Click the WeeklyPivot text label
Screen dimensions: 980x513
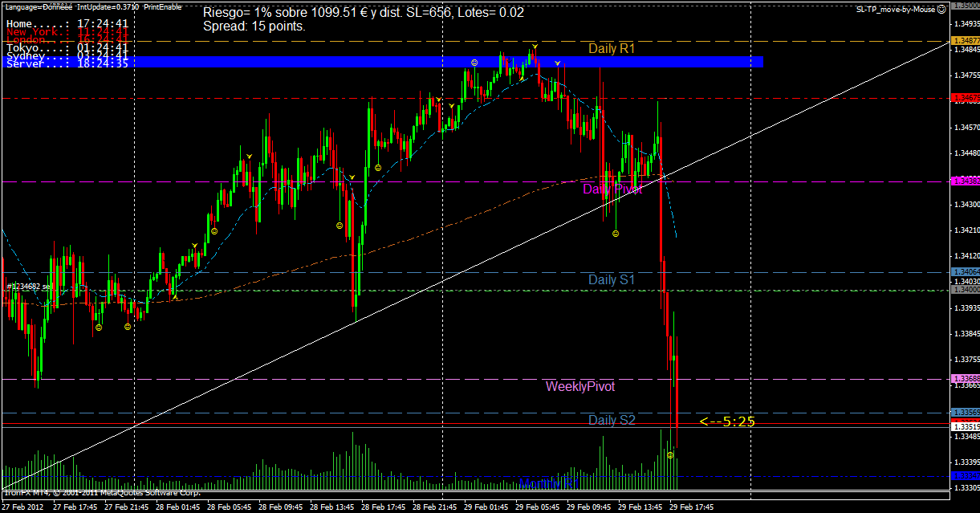click(x=580, y=386)
